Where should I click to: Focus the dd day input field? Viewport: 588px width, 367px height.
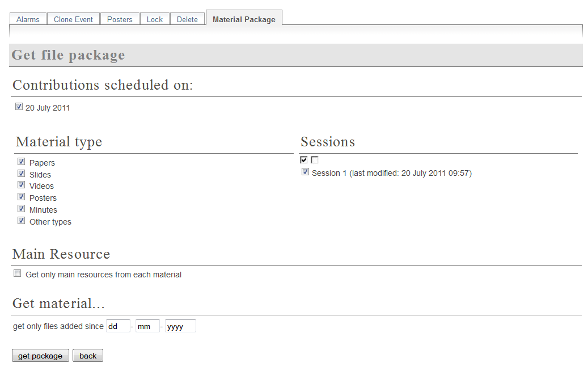coord(118,326)
